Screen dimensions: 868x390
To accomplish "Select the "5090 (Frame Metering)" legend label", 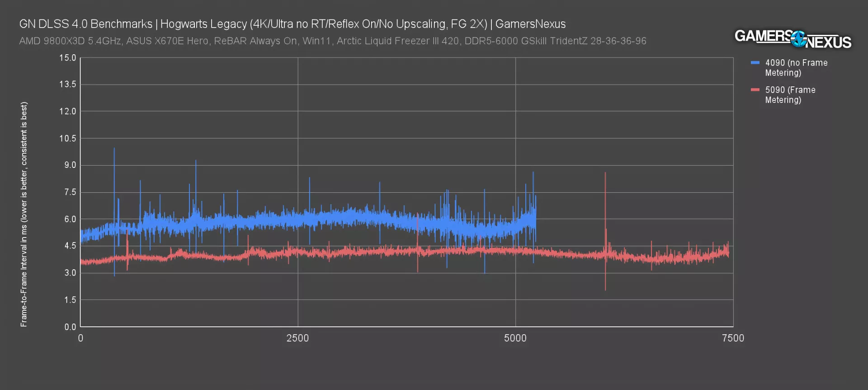I will (x=790, y=95).
